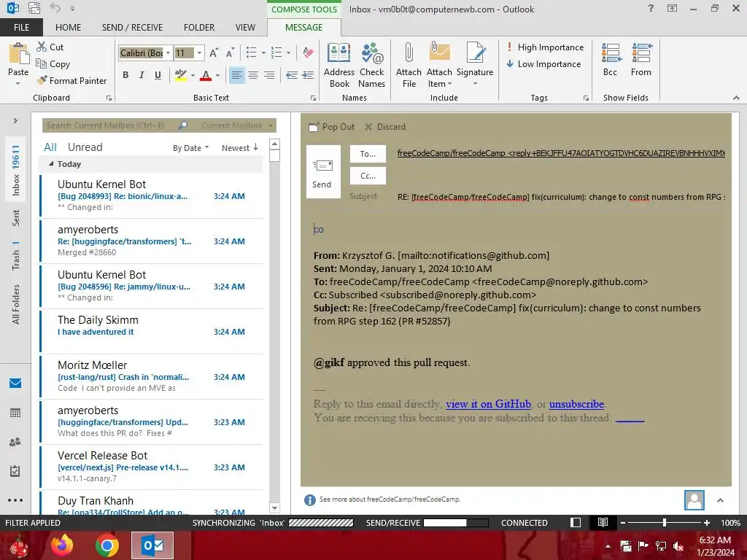Select the MESSAGE compose tab

click(304, 27)
